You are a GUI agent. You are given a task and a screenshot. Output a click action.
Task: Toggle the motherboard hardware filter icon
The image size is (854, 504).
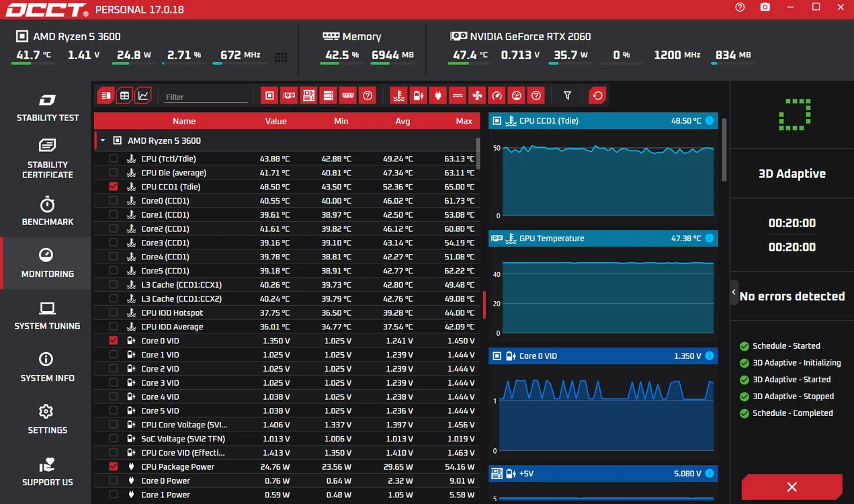[308, 95]
